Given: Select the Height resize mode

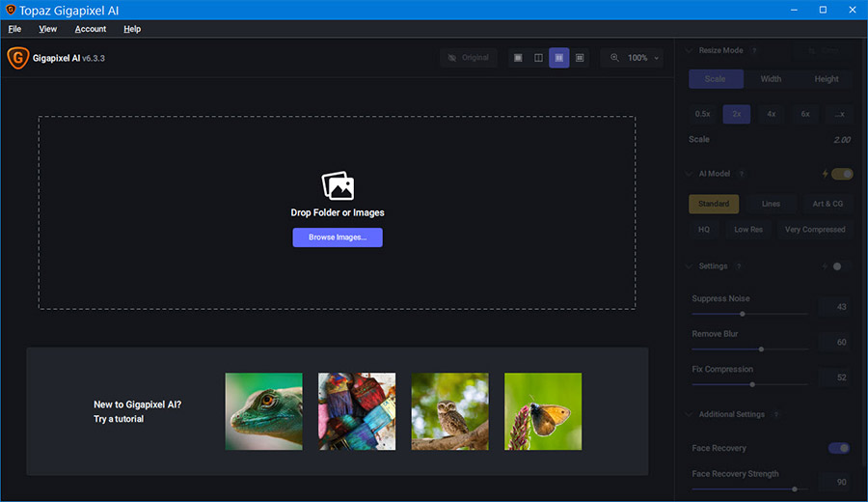Looking at the screenshot, I should coord(826,79).
